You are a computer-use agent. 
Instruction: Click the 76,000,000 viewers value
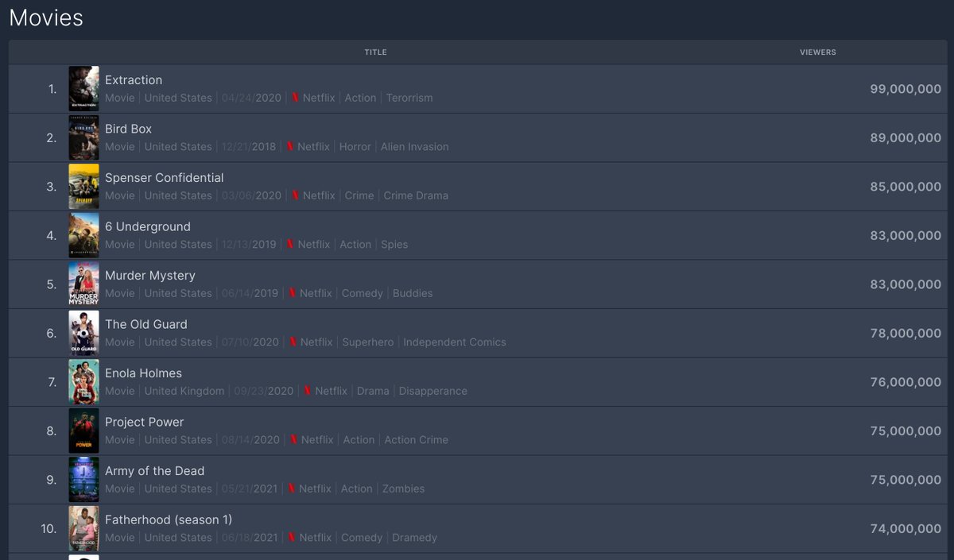(906, 383)
